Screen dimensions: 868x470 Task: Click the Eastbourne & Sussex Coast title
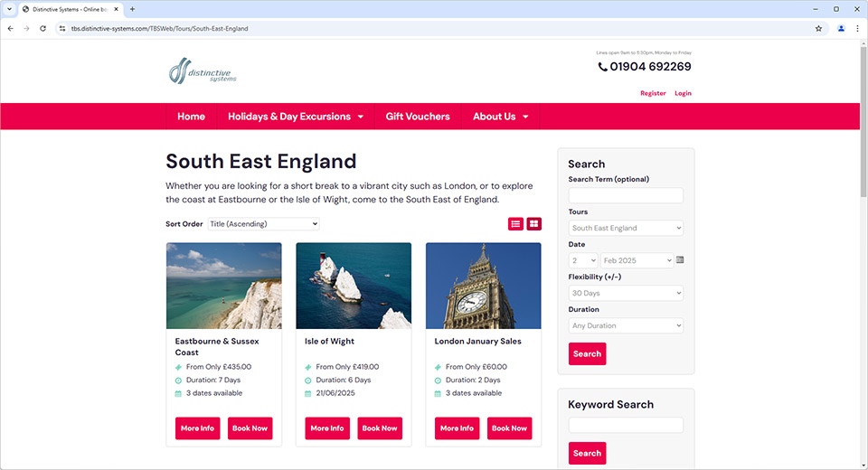pyautogui.click(x=217, y=346)
